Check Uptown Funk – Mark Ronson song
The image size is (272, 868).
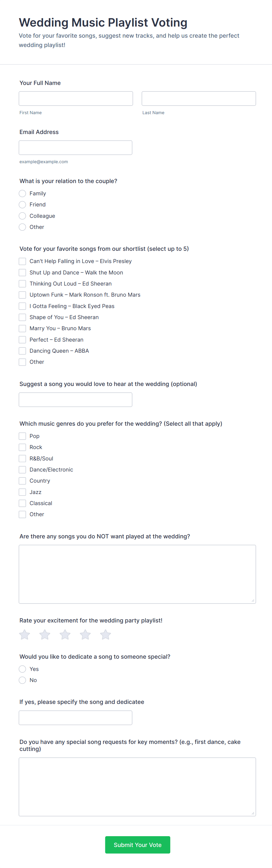pos(22,295)
